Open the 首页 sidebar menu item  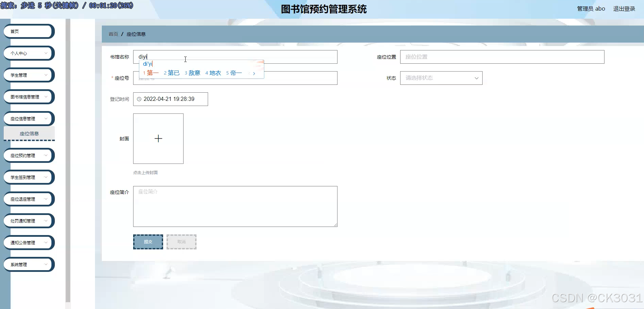(x=29, y=31)
